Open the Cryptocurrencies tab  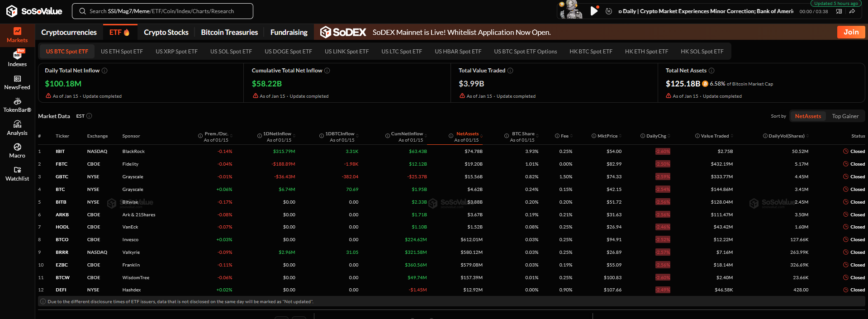(69, 32)
